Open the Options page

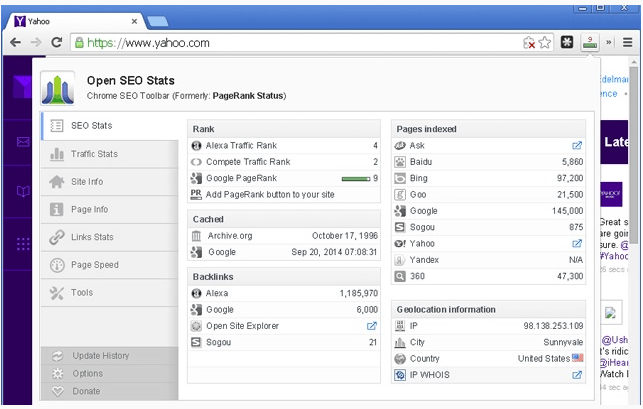(x=110, y=374)
